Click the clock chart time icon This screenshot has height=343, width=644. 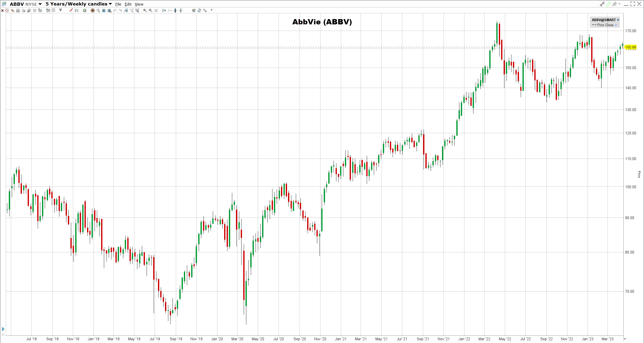(29, 11)
